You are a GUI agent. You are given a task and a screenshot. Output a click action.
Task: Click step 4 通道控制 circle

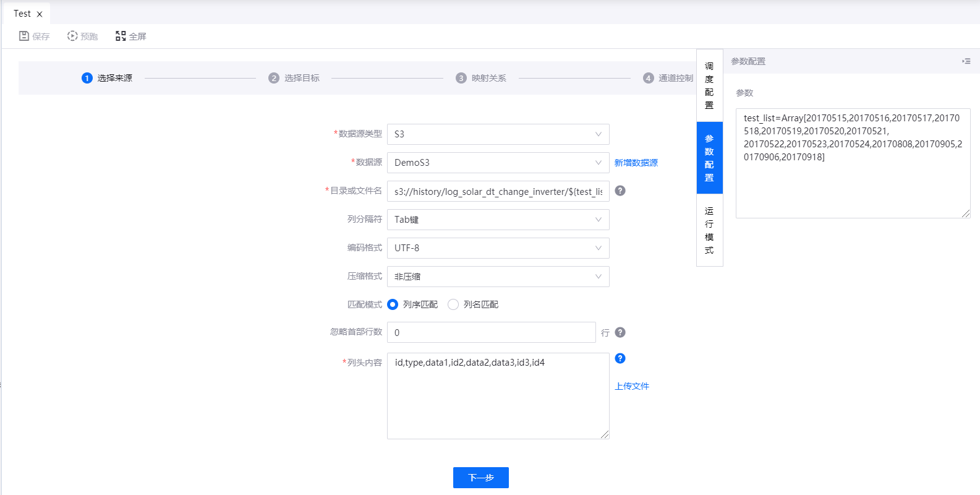point(649,78)
